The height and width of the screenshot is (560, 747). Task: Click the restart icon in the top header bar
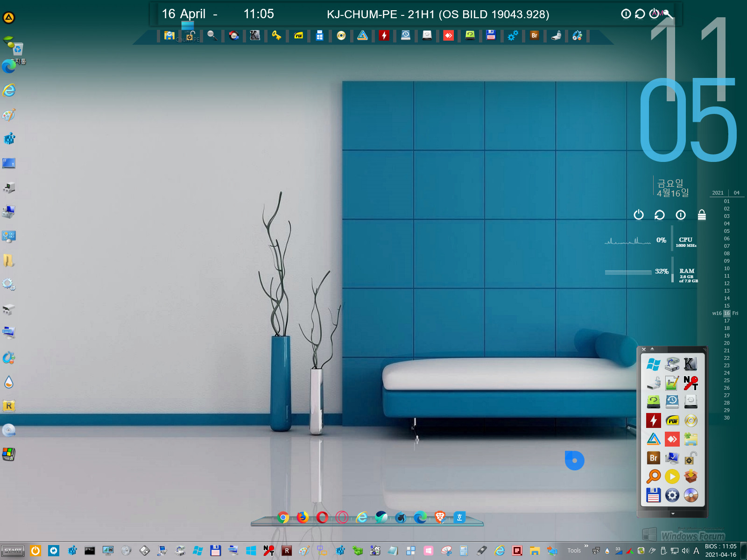click(640, 14)
